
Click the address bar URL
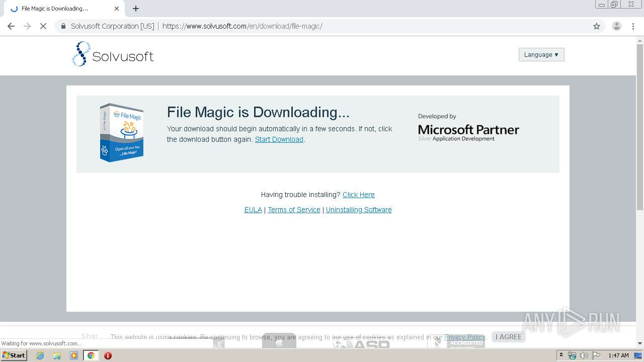pyautogui.click(x=243, y=26)
